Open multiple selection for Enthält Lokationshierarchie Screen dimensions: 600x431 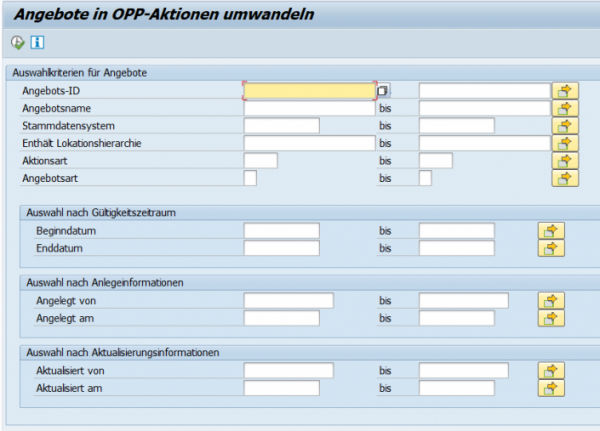pyautogui.click(x=565, y=144)
